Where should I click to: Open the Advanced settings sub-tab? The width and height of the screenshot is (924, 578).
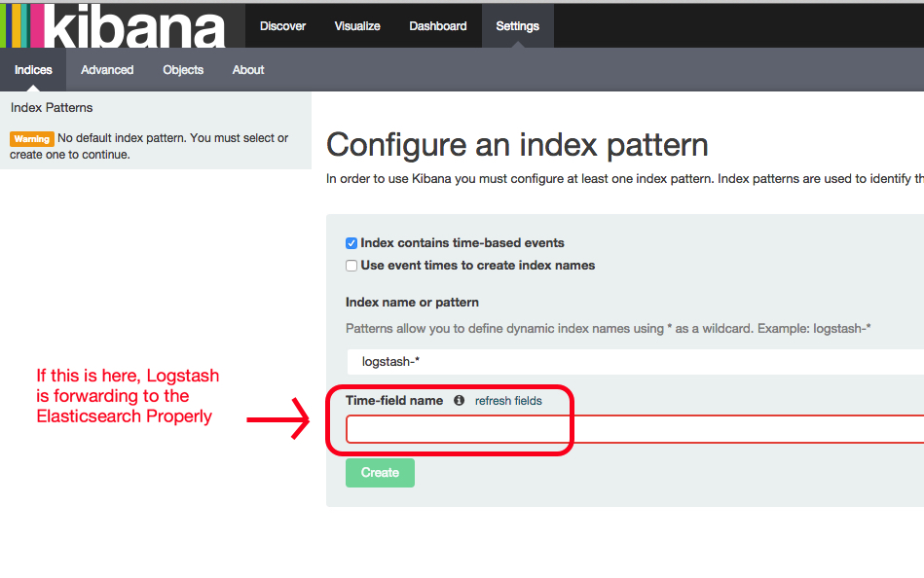click(107, 69)
